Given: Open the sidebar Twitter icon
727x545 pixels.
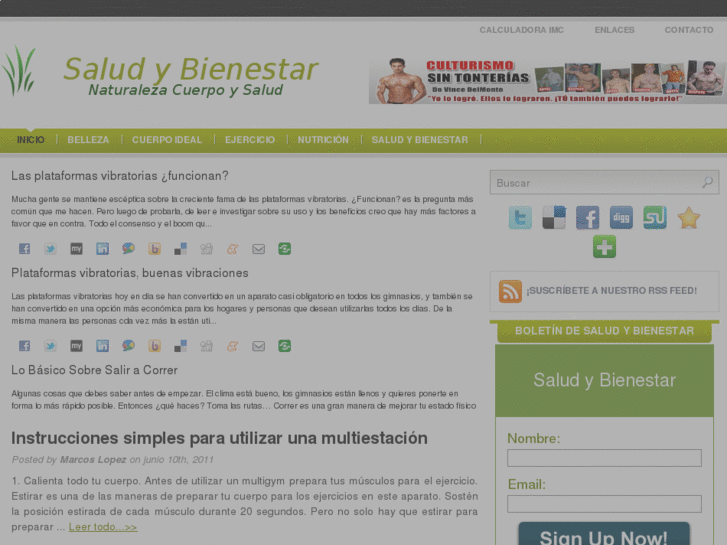Looking at the screenshot, I should point(520,218).
